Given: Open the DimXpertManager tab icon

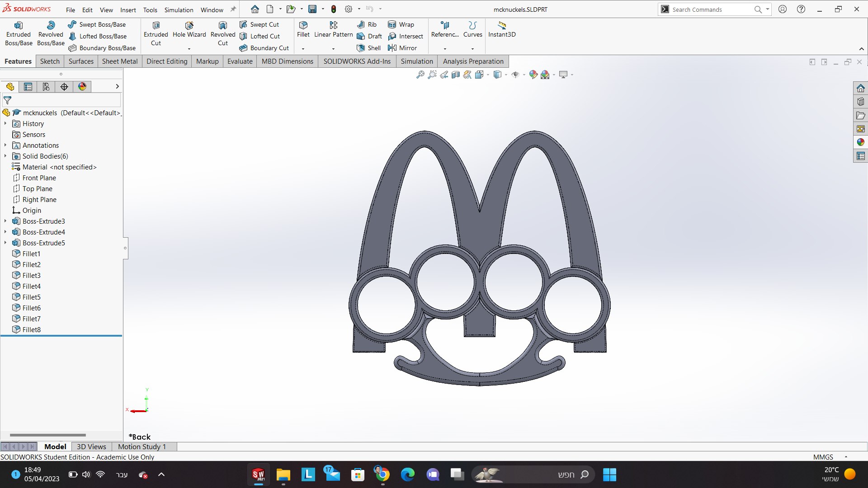Looking at the screenshot, I should [64, 87].
